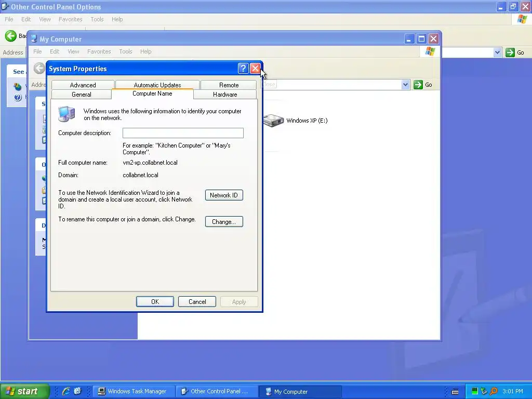Screen dimensions: 532x399
Task: Click green Back arrow in Other Control Panel Options
Action: tap(11, 36)
